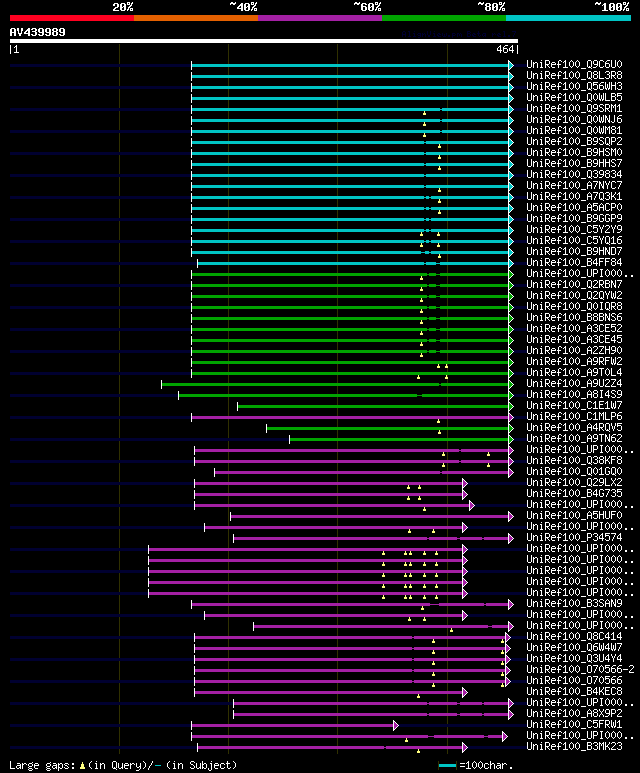Click the yellow gap marker under UniRef100_C1MLP6 bar

click(x=438, y=422)
